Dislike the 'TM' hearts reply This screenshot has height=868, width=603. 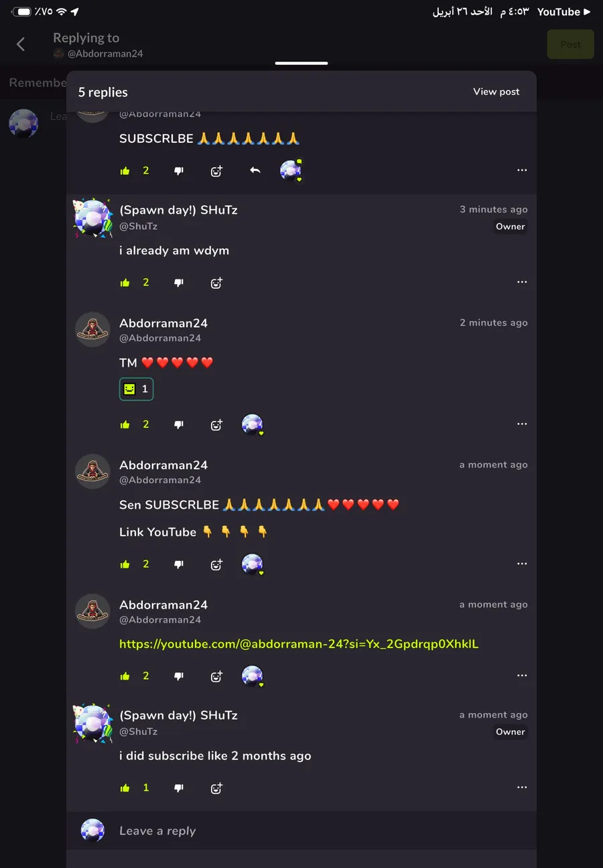click(179, 424)
